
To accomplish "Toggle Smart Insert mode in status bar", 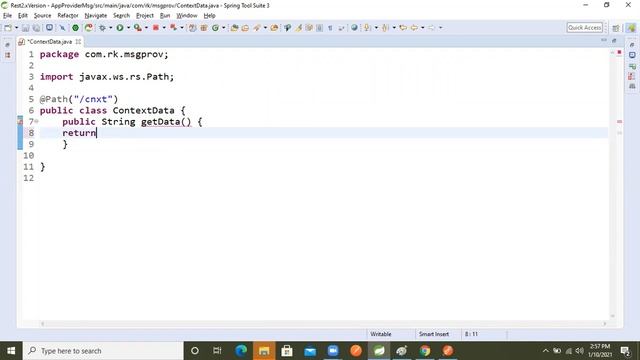I will tap(433, 334).
